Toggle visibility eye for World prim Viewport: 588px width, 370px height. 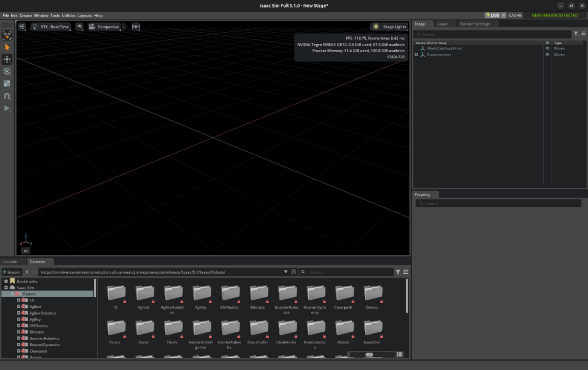547,48
